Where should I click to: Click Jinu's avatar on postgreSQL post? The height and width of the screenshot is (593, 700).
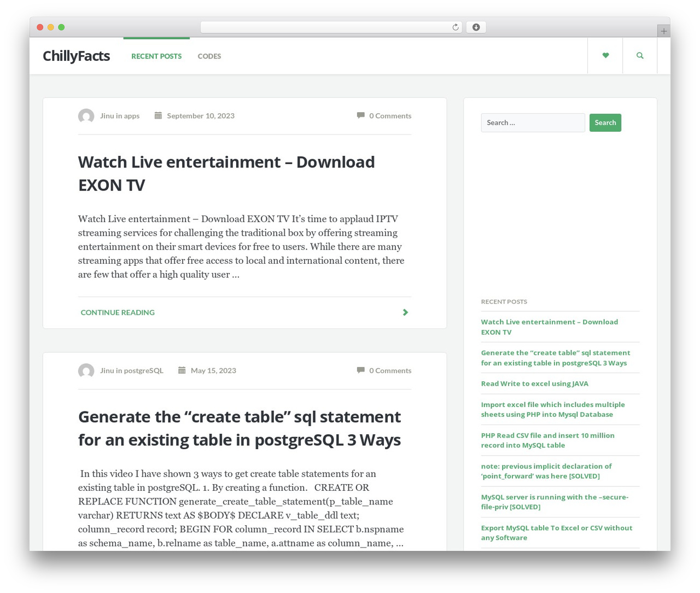point(86,371)
